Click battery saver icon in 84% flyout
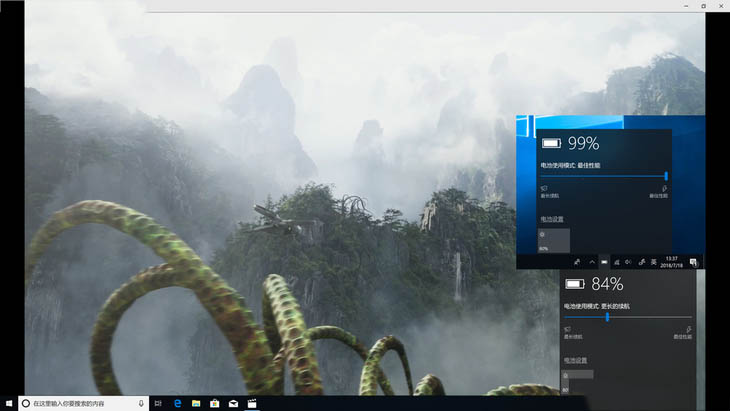This screenshot has width=730, height=411. pyautogui.click(x=567, y=330)
